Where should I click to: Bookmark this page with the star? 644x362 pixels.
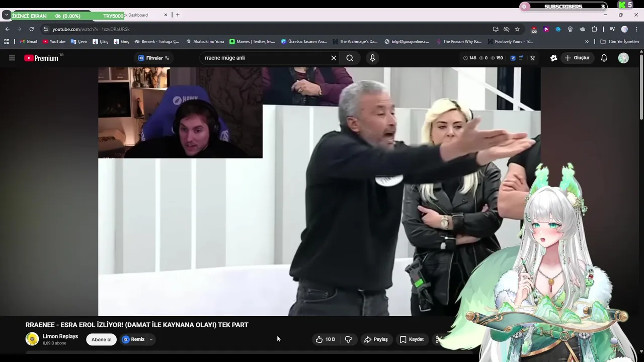[x=517, y=29]
